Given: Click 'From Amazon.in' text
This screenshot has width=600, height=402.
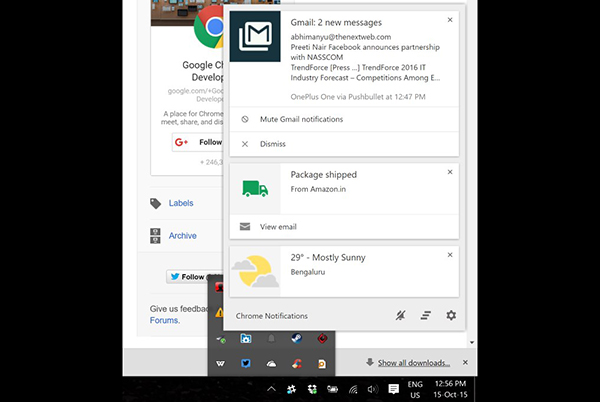Looking at the screenshot, I should click(318, 189).
